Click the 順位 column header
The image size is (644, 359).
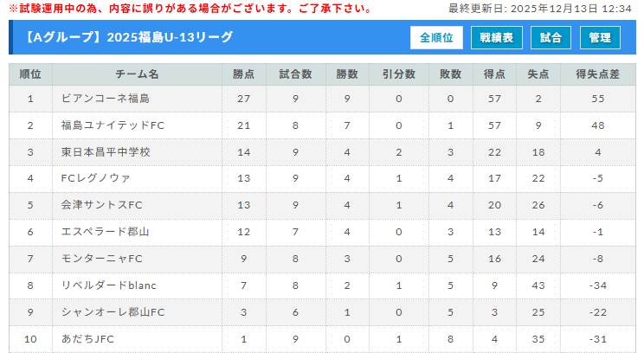(30, 74)
